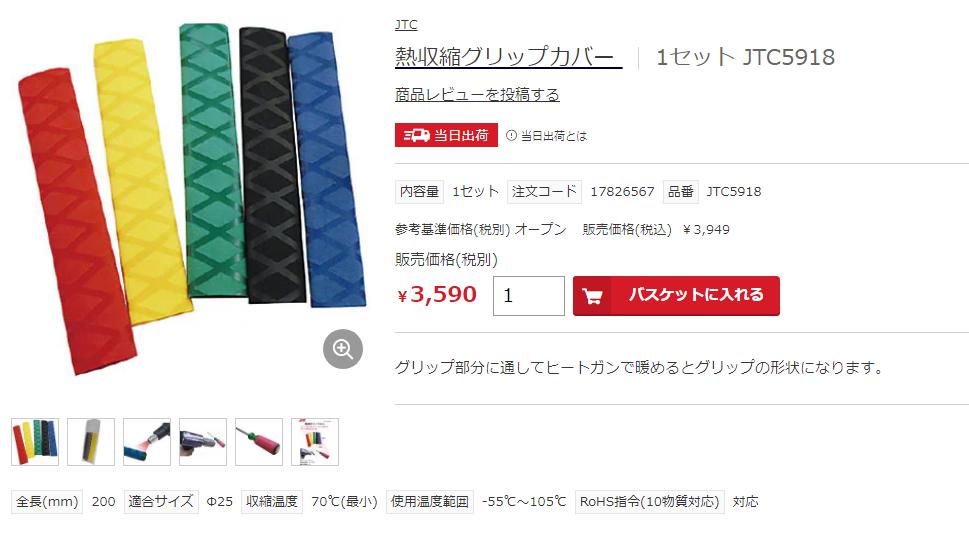This screenshot has width=969, height=544.
Task: Click the 適合サイズ specification label
Action: pos(161,501)
